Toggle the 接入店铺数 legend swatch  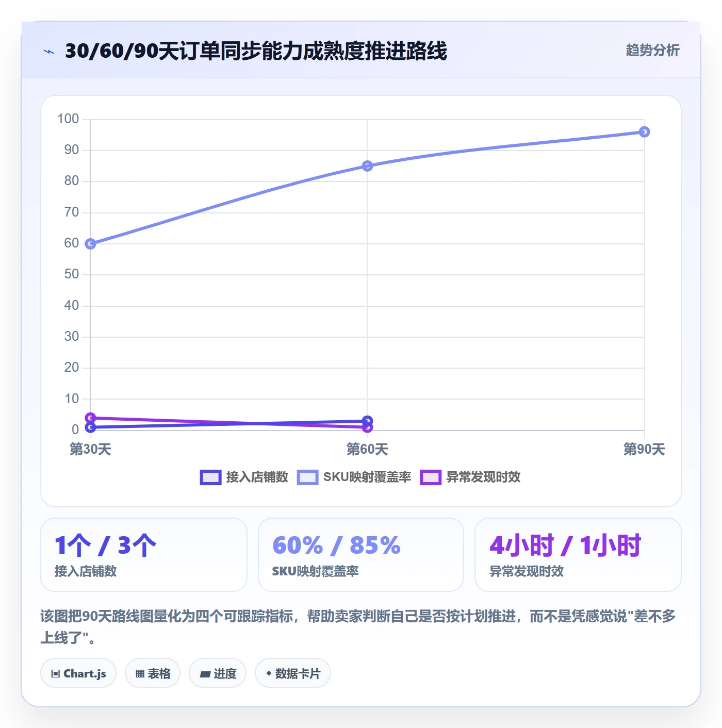tap(210, 477)
